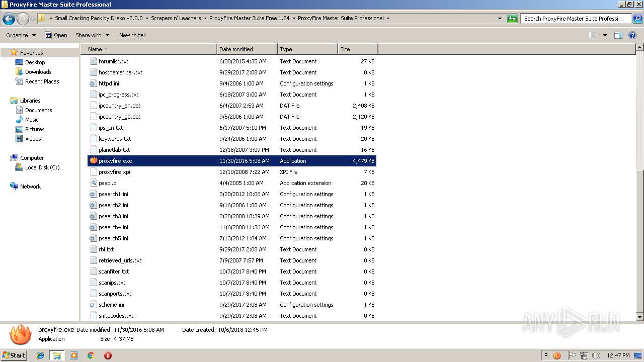Viewport: 644px width, 362px height.
Task: Select keywords.txt file name
Action: click(x=115, y=139)
